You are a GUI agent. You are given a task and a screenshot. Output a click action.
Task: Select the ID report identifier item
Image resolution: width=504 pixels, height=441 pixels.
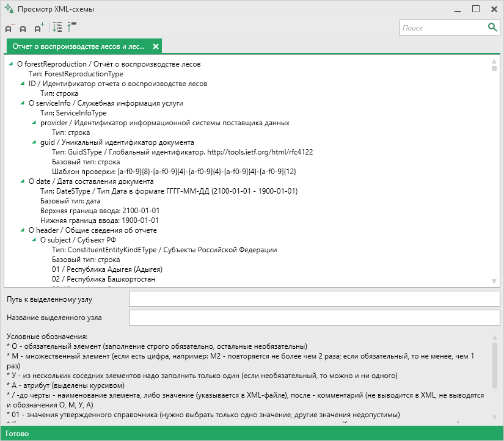[118, 84]
